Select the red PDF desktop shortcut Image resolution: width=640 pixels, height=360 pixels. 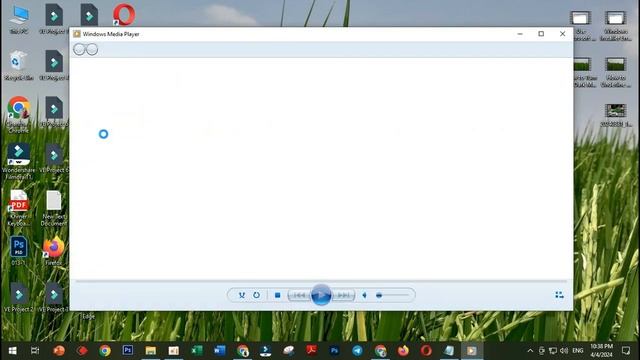[19, 208]
